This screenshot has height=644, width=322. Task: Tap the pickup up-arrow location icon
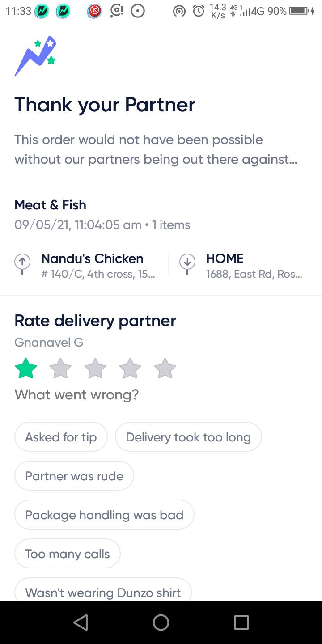click(x=22, y=264)
